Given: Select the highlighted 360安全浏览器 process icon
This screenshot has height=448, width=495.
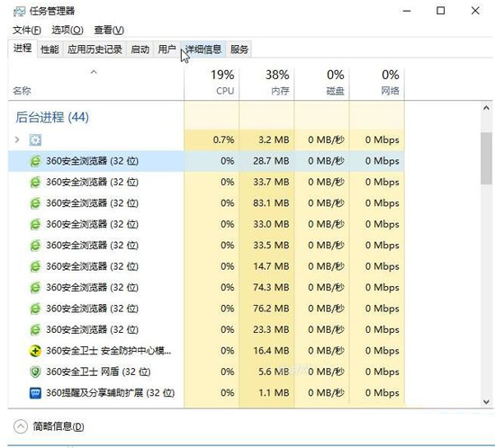Looking at the screenshot, I should [35, 161].
